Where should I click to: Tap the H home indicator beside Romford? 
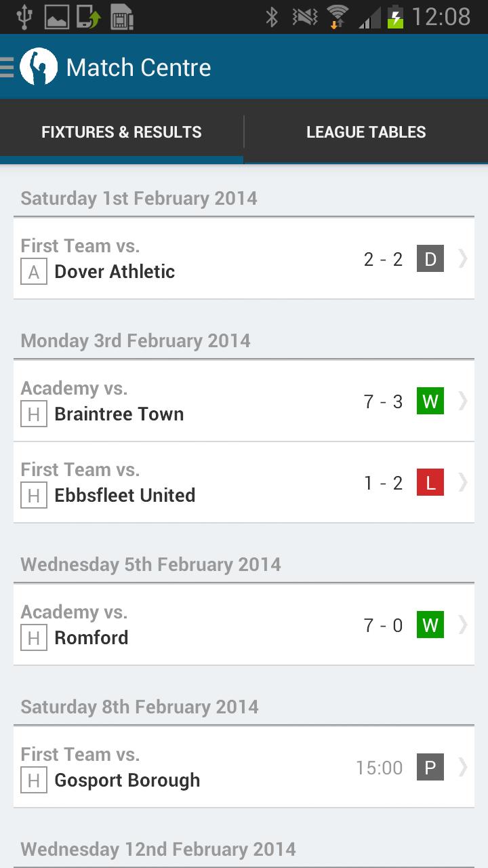pyautogui.click(x=34, y=637)
